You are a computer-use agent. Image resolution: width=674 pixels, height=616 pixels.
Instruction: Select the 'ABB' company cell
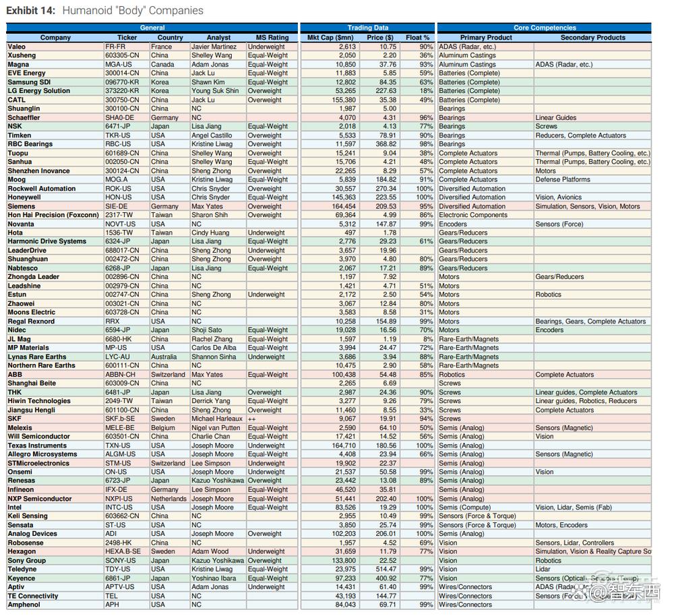(x=15, y=375)
